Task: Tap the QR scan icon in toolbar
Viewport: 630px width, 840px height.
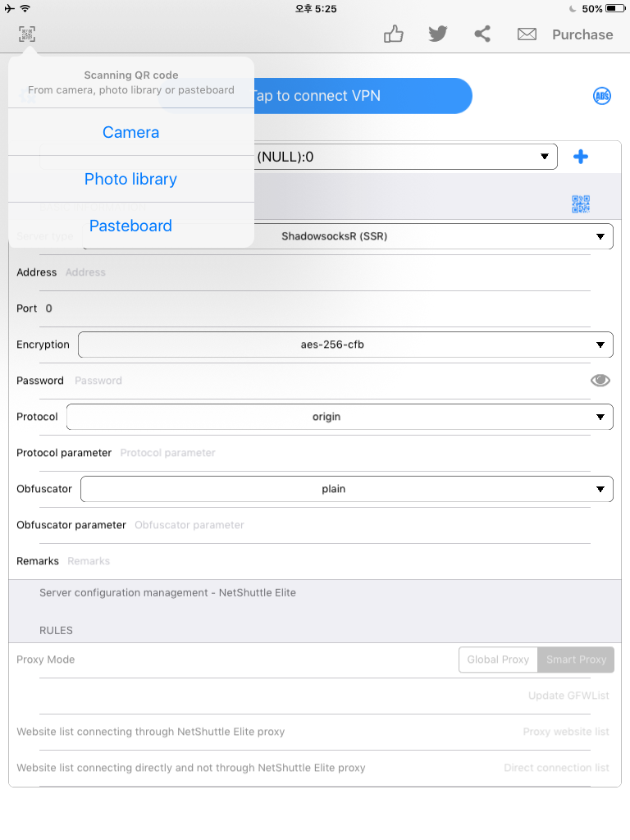Action: pos(27,34)
